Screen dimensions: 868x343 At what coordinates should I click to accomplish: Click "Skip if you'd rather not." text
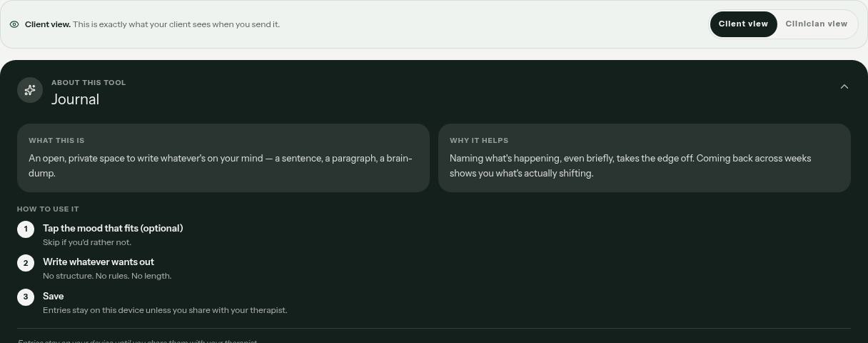coord(87,242)
